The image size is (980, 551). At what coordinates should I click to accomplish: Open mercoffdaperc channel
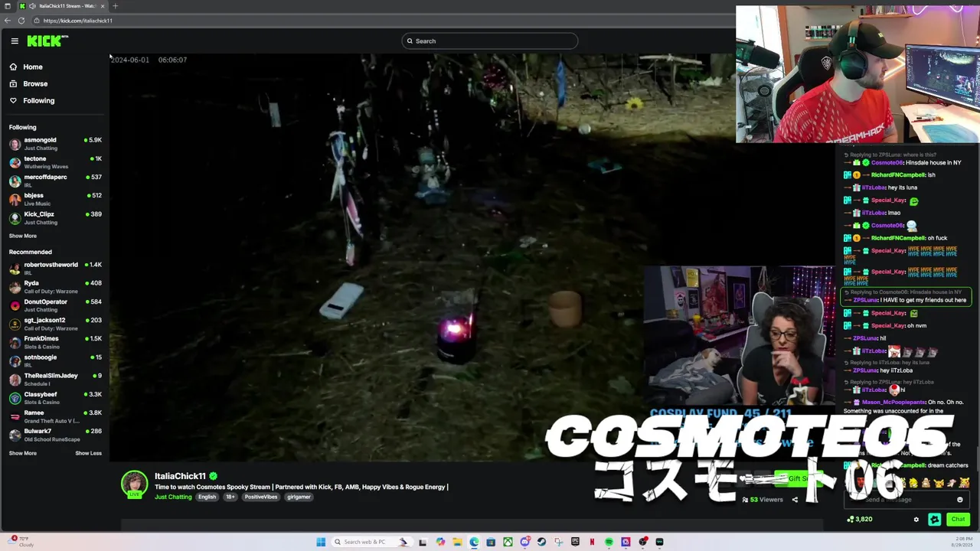[55, 181]
